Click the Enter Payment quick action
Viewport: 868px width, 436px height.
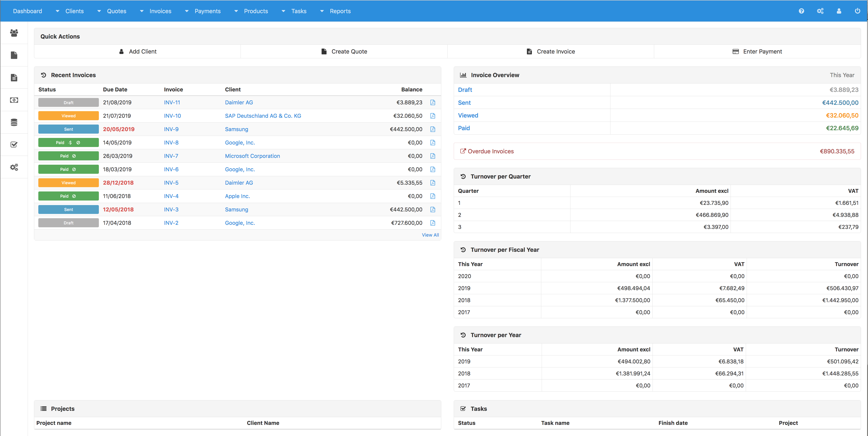tap(757, 51)
